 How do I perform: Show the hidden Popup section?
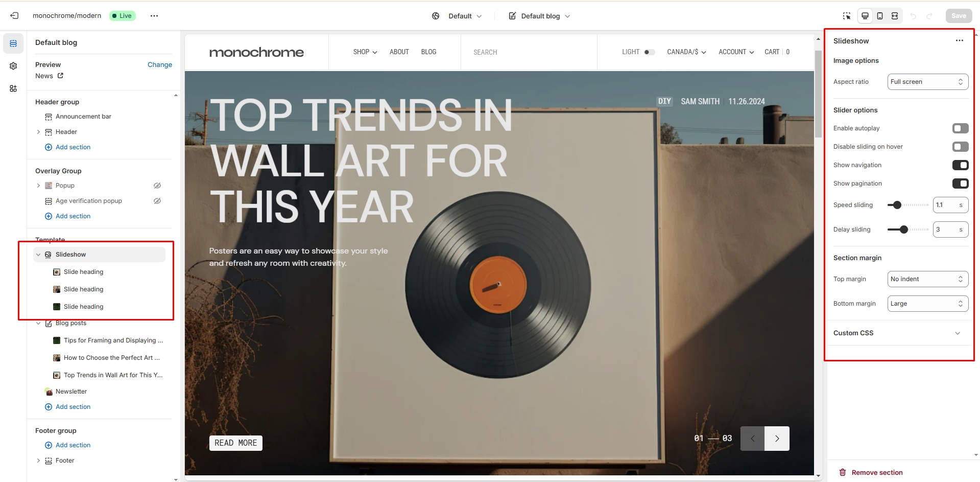tap(157, 186)
